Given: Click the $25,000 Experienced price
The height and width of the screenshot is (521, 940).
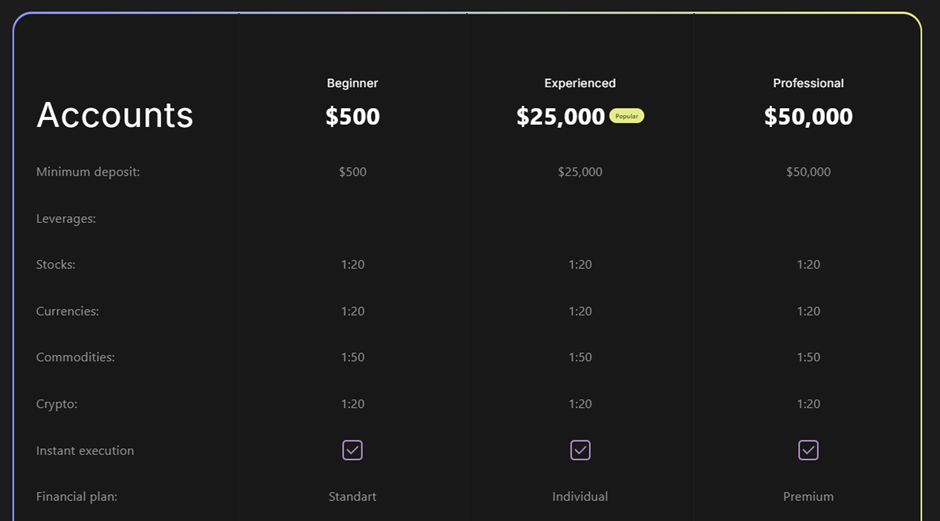Looking at the screenshot, I should click(561, 116).
